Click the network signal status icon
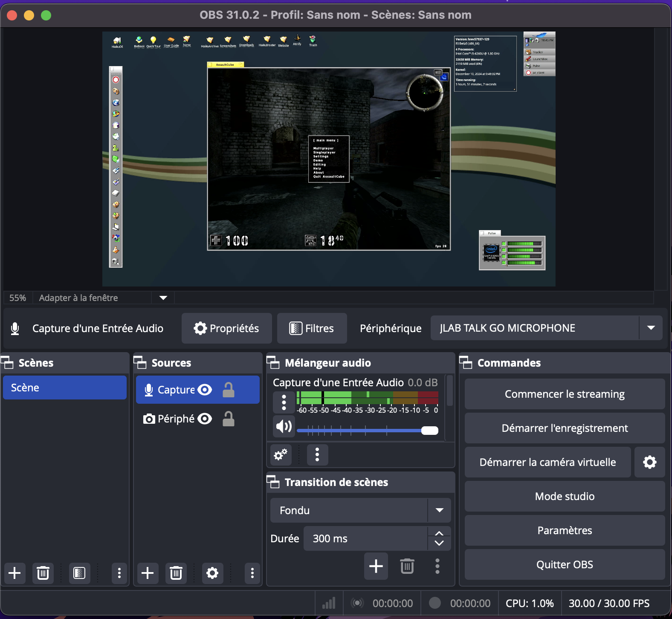 coord(329,603)
